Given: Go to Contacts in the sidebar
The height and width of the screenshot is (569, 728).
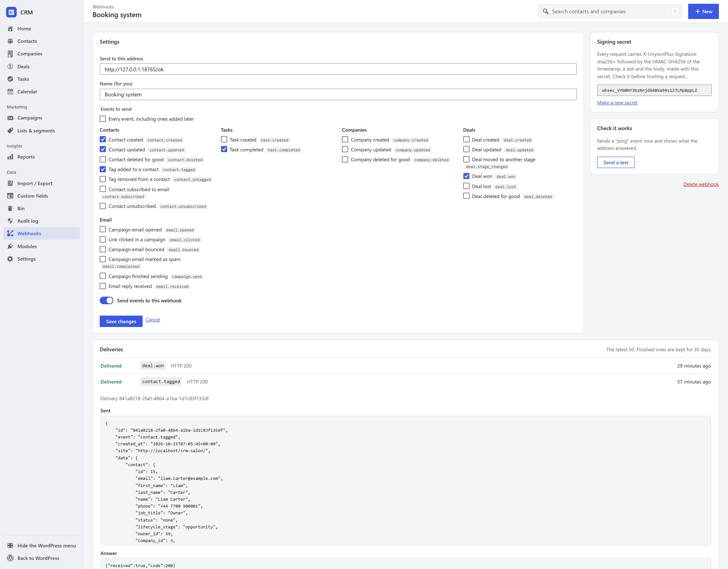Looking at the screenshot, I should click(41, 41).
